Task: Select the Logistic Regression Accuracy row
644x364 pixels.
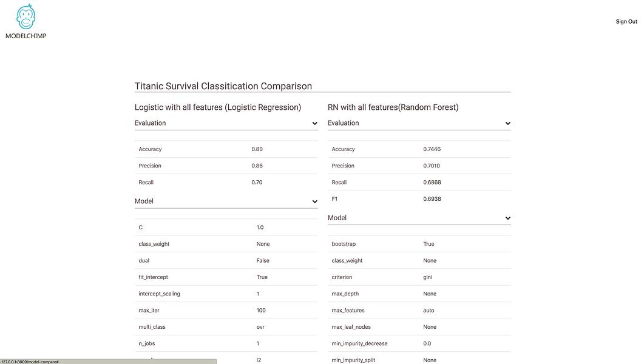Action: pos(226,149)
